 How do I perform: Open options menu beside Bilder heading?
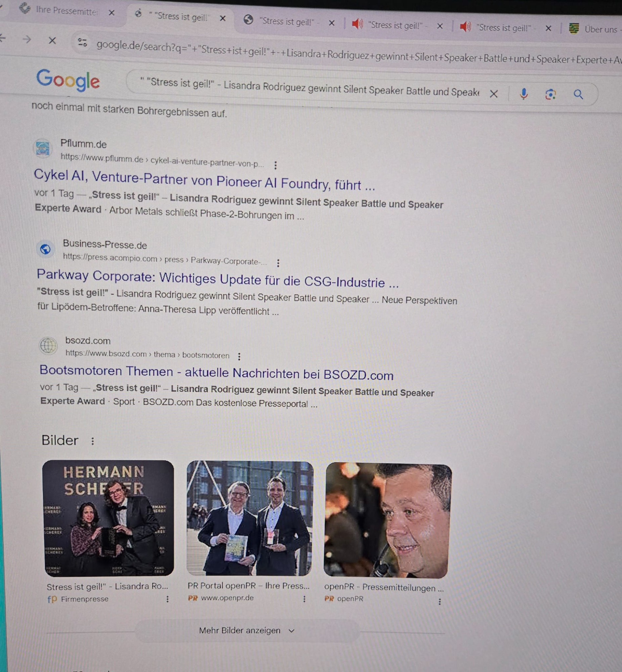pyautogui.click(x=92, y=441)
